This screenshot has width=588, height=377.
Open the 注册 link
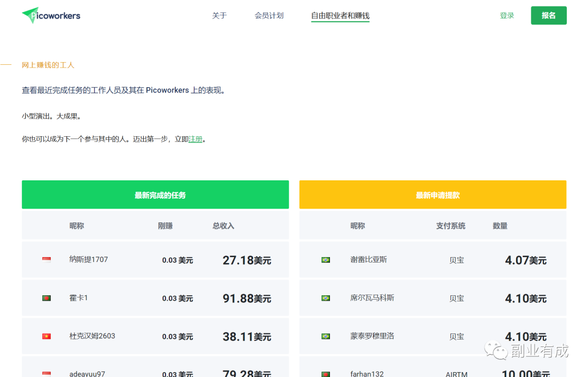[x=195, y=139]
